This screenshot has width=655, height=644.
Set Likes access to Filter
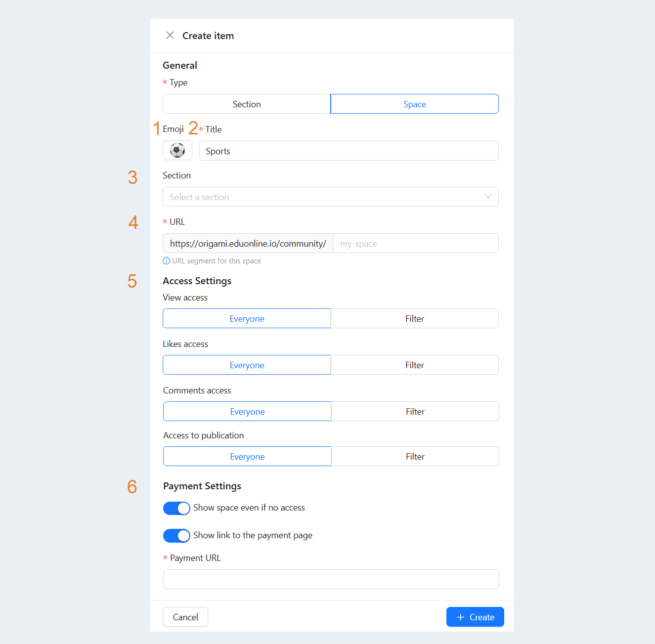(x=415, y=365)
